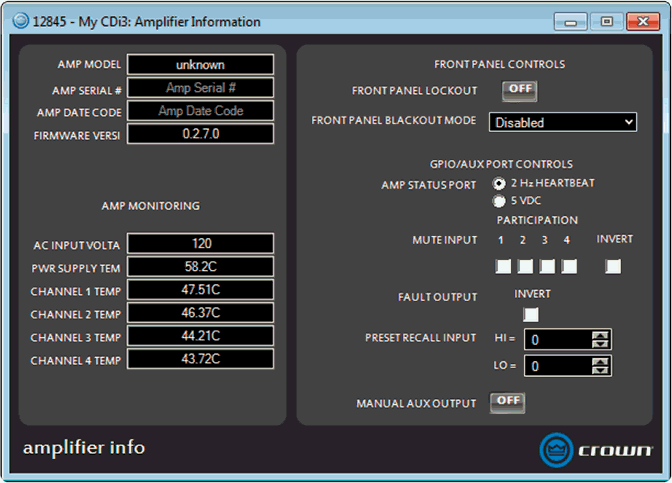Enable Mute Input Invert checkbox
This screenshot has width=672, height=483.
click(613, 266)
